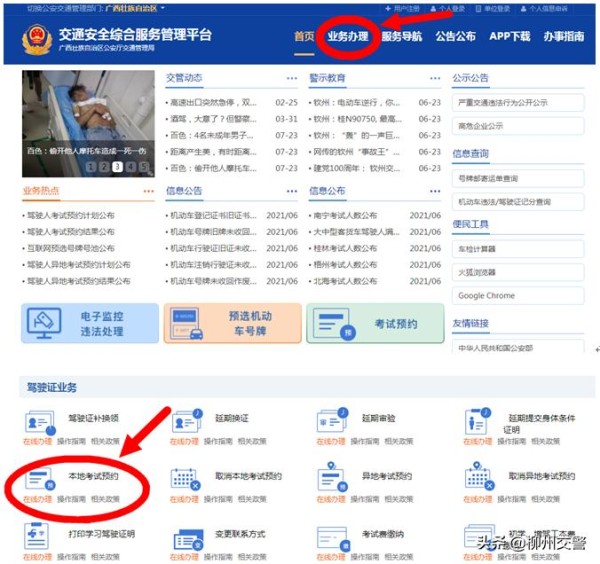Open the 严重交通违法行为公开公示 button
This screenshot has width=600, height=564.
pos(518,103)
